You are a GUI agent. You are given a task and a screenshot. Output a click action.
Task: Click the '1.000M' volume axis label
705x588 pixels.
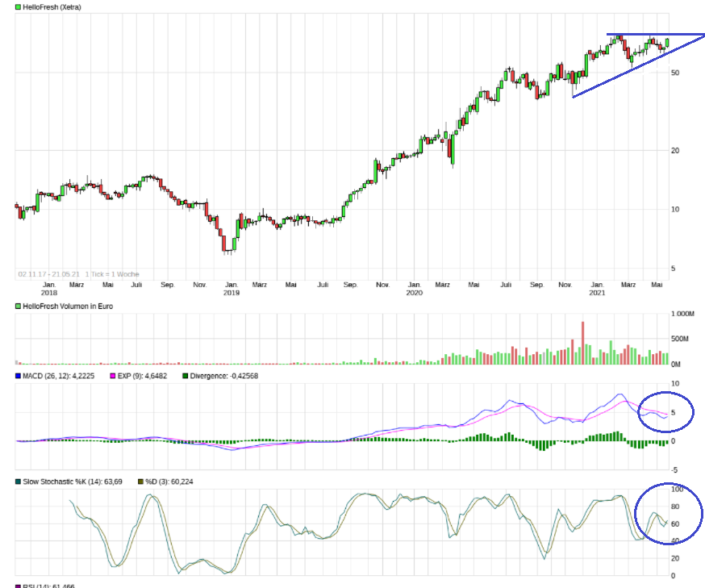click(x=682, y=314)
